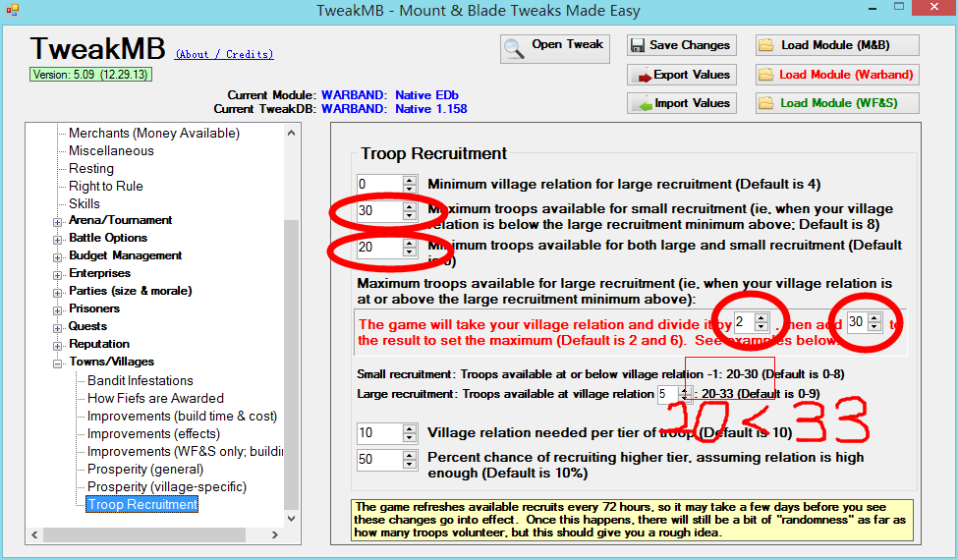Click the Open Tweak magnifier button
Viewport: 958px width, 560px height.
pyautogui.click(x=555, y=48)
